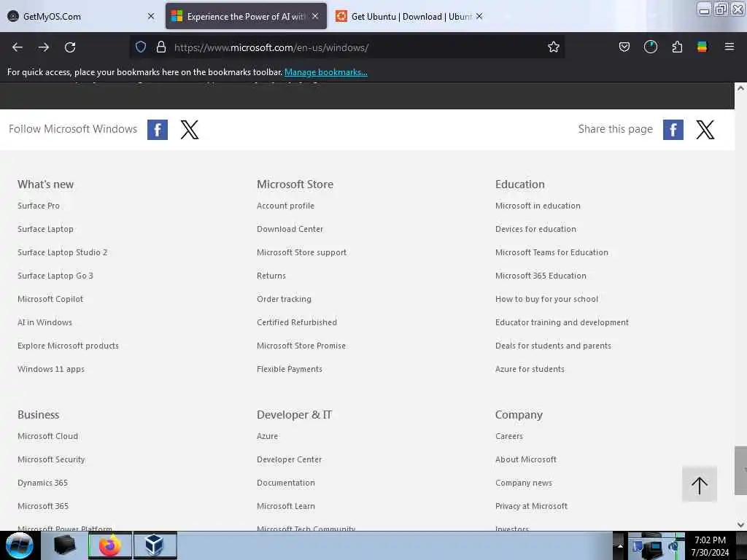Open the Flexible Payments link

pyautogui.click(x=289, y=369)
